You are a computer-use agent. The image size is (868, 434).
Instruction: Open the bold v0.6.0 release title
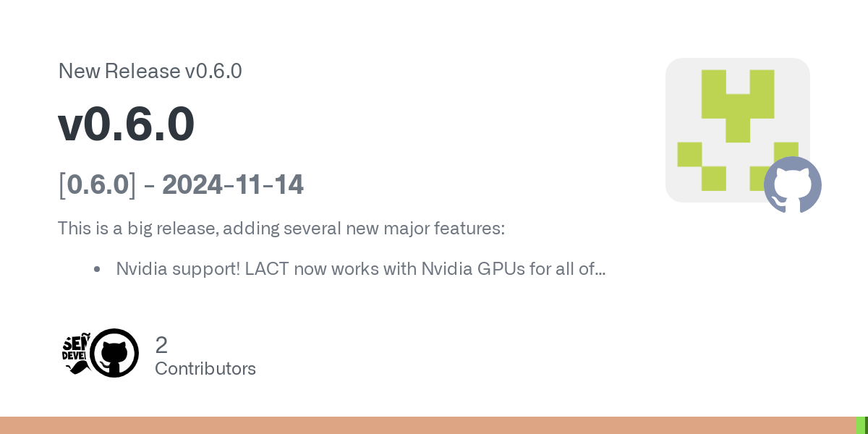pyautogui.click(x=126, y=124)
